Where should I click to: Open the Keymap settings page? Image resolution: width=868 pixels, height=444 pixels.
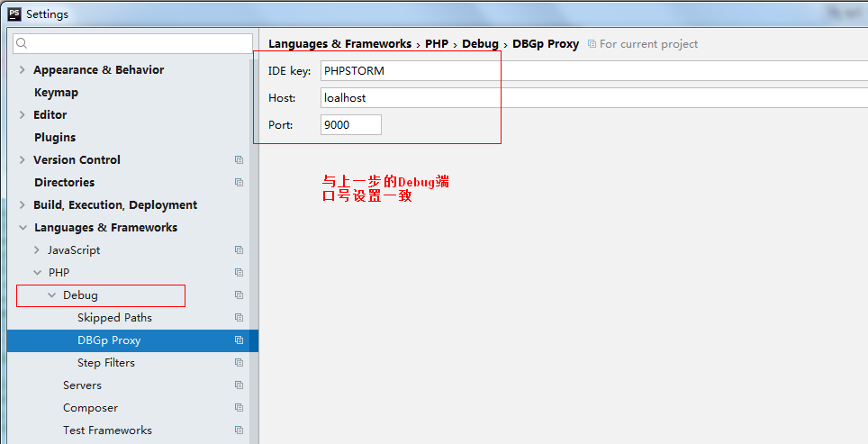click(x=56, y=93)
